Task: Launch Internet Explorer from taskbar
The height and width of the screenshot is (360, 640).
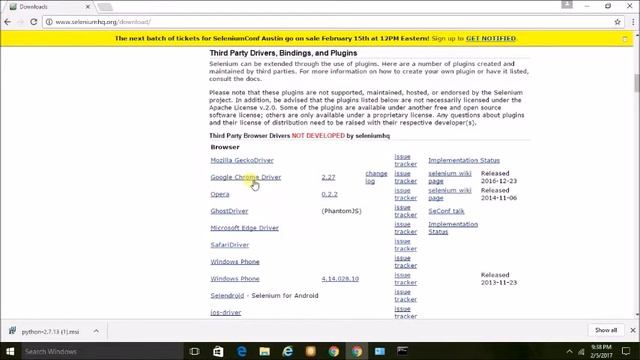Action: [x=288, y=351]
